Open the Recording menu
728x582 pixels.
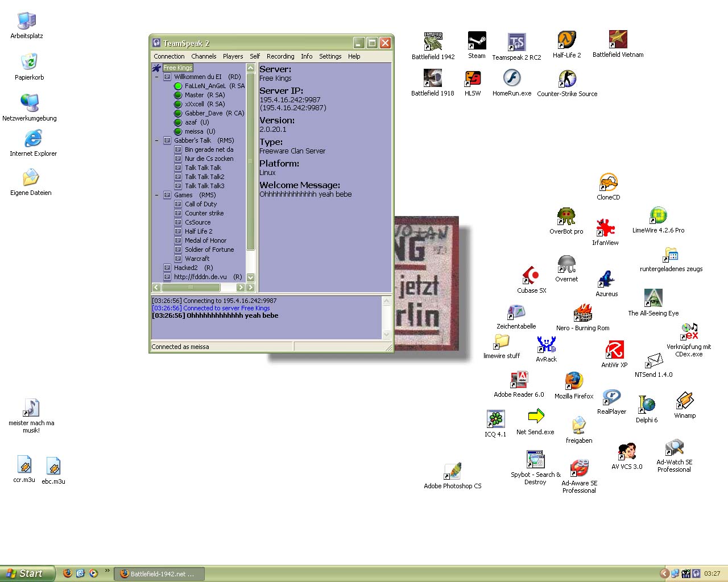click(280, 56)
